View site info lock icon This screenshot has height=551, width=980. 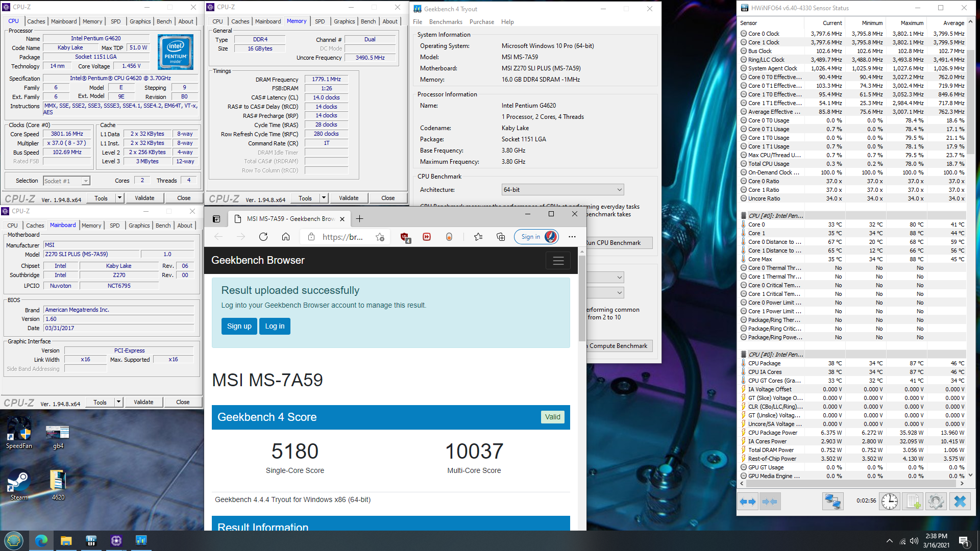311,237
